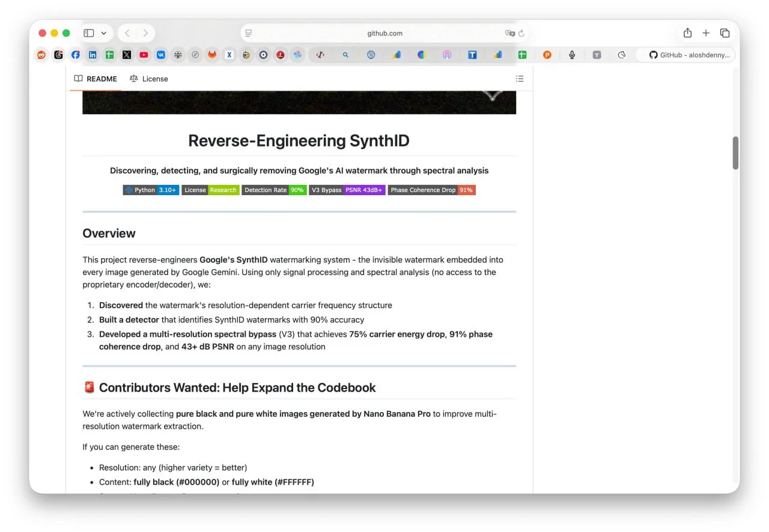769x532 pixels.
Task: Open the YouTube pinned tab
Action: click(x=144, y=55)
